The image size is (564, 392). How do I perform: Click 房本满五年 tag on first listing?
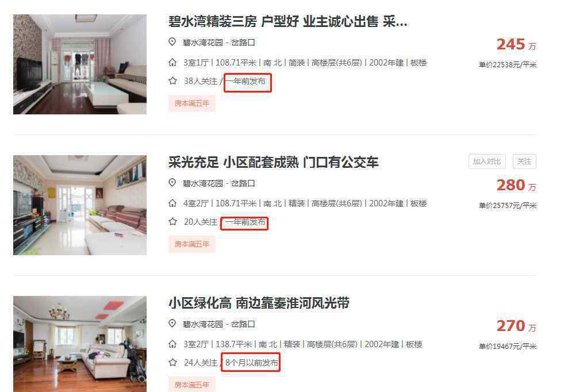pos(191,103)
